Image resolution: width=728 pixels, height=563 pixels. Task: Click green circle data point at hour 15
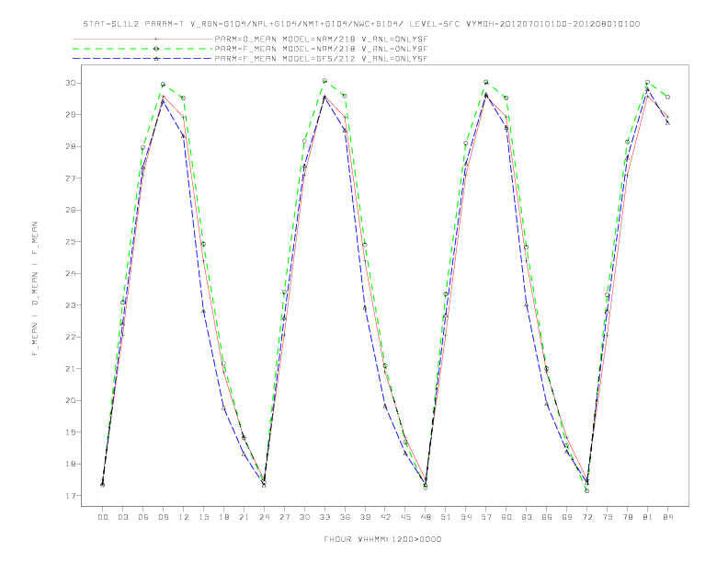tap(203, 244)
